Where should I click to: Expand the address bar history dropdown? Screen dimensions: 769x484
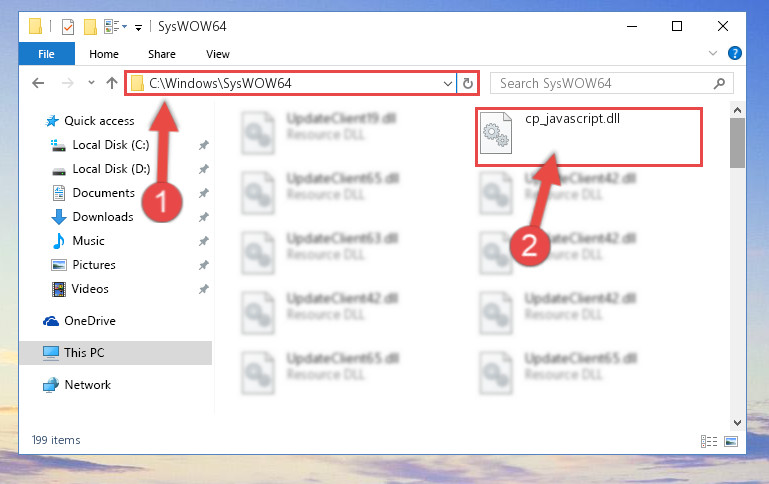coord(447,83)
